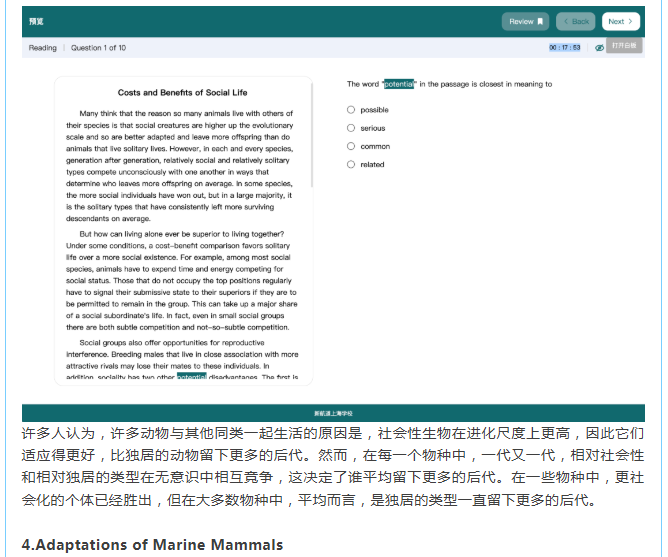Viewport: 668px width, 557px height.
Task: Click the 00:17:53 timer display
Action: tap(564, 47)
